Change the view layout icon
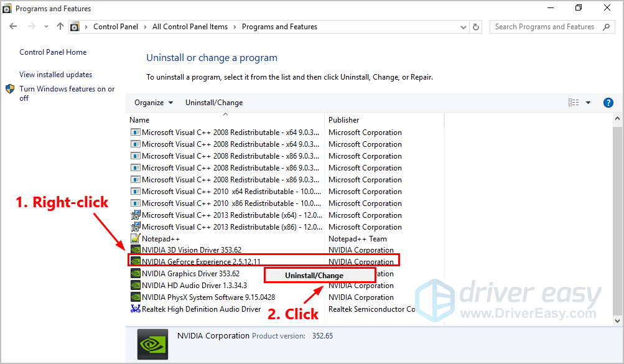The height and width of the screenshot is (364, 624). point(574,103)
